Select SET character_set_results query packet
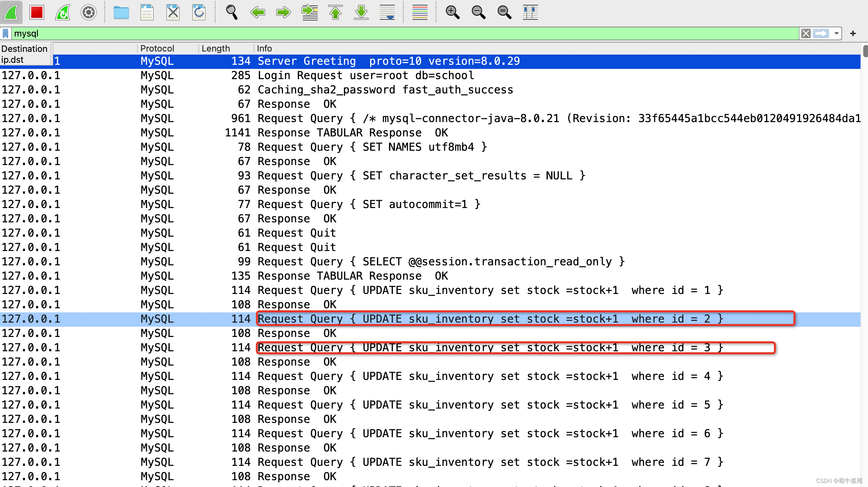 [430, 176]
